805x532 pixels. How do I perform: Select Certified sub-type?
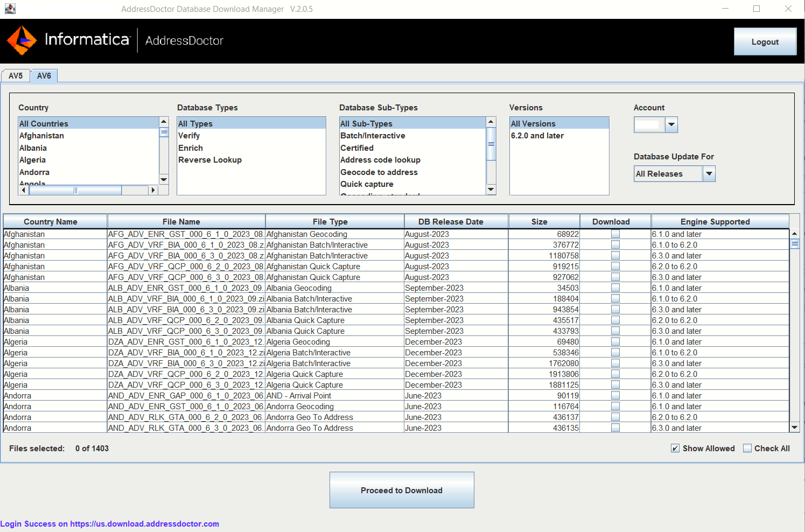point(413,148)
